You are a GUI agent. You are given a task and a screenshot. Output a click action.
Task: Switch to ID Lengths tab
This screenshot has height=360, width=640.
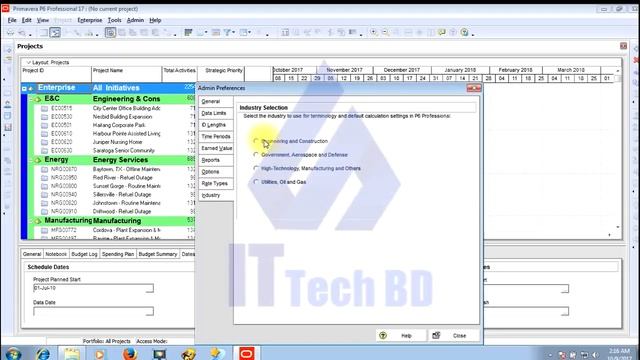[216, 125]
